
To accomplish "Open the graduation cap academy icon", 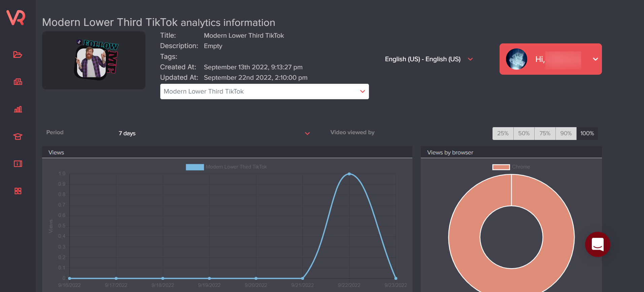I will [x=18, y=136].
